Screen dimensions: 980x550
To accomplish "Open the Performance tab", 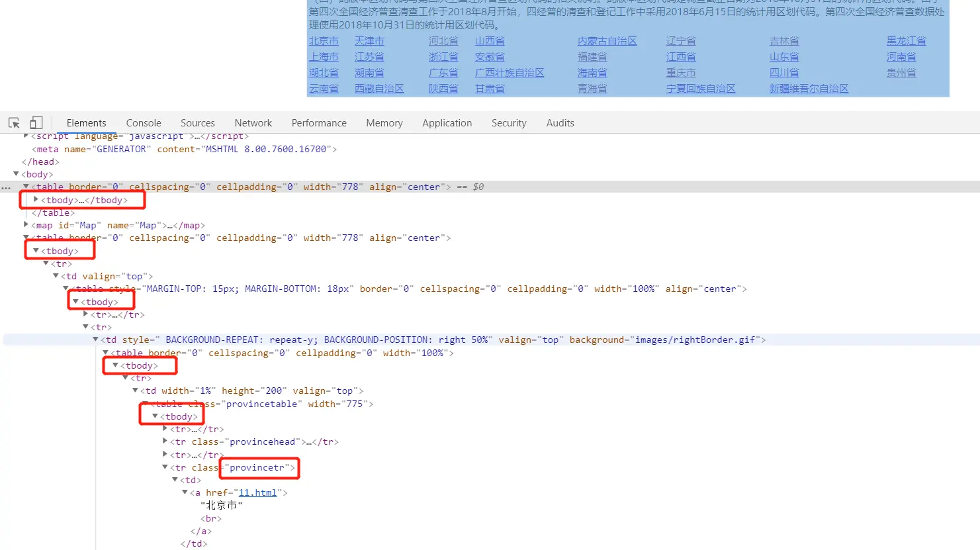I will [x=319, y=123].
